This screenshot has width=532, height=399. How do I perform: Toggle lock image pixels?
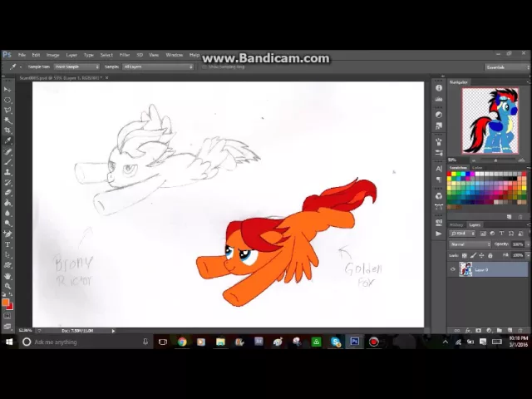(473, 255)
